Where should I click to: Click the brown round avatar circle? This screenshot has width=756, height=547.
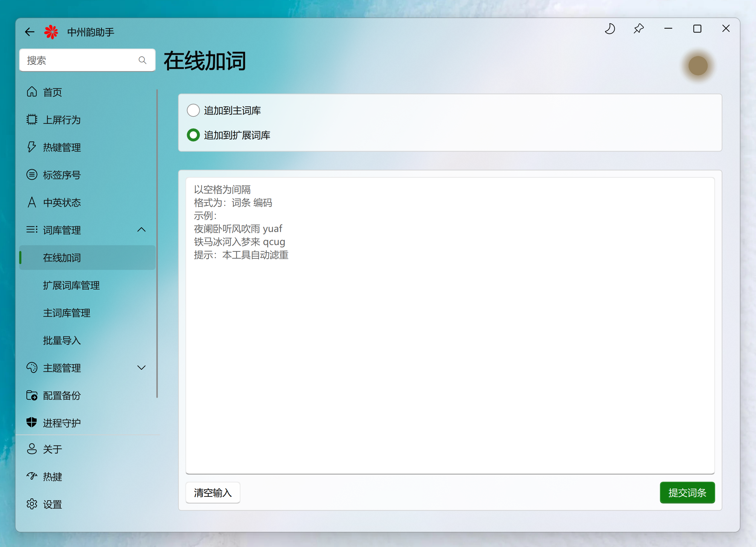point(698,66)
